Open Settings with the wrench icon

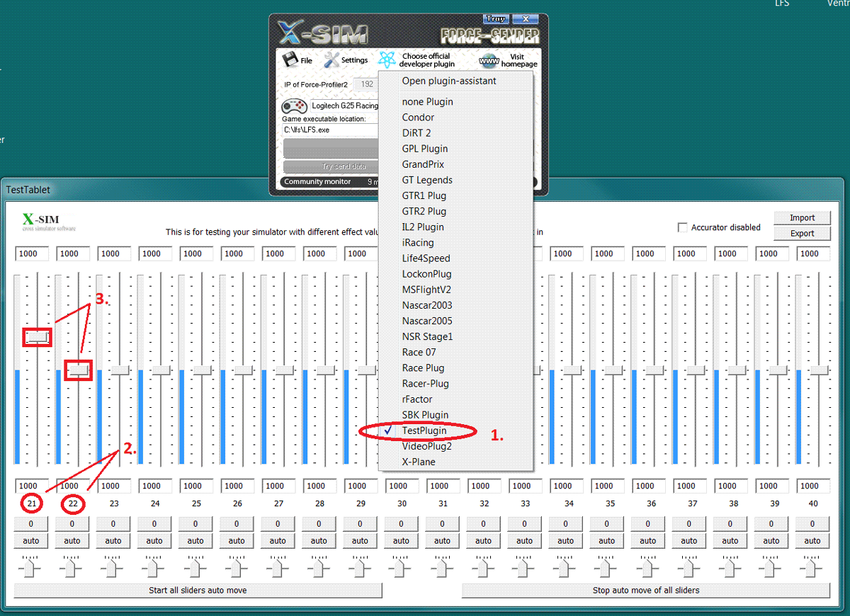[x=331, y=59]
